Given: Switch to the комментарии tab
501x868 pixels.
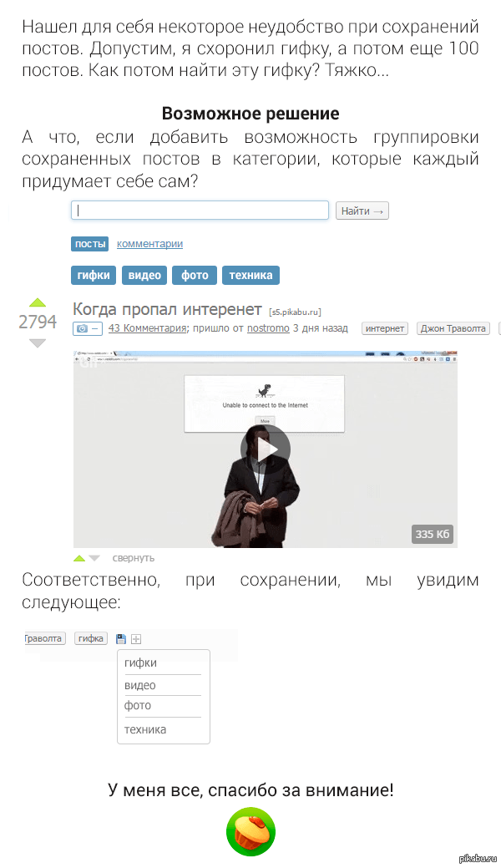Looking at the screenshot, I should click(149, 244).
